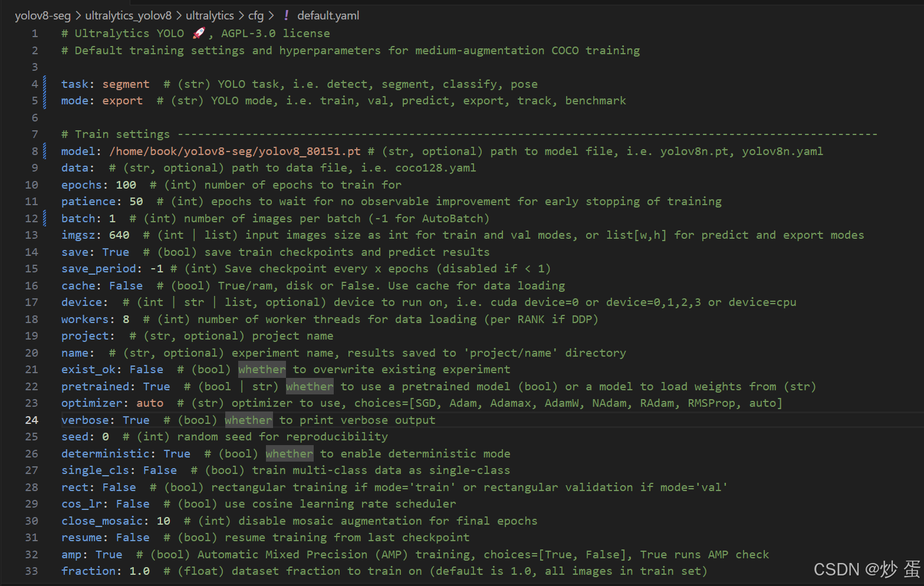Expand the chevron after ultralytics_yolov8 breadcrumb
The width and height of the screenshot is (924, 586).
click(179, 16)
